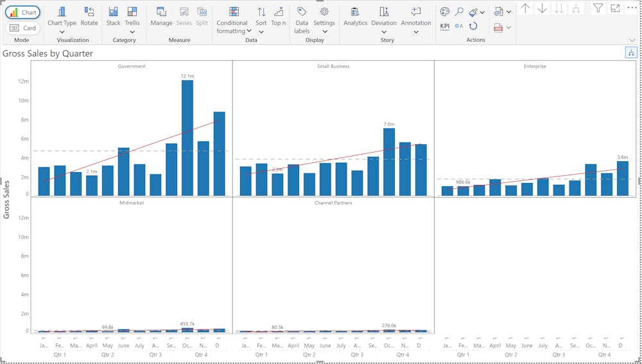Click the Enterprise panel header
Image resolution: width=642 pixels, height=364 pixels.
(x=535, y=66)
